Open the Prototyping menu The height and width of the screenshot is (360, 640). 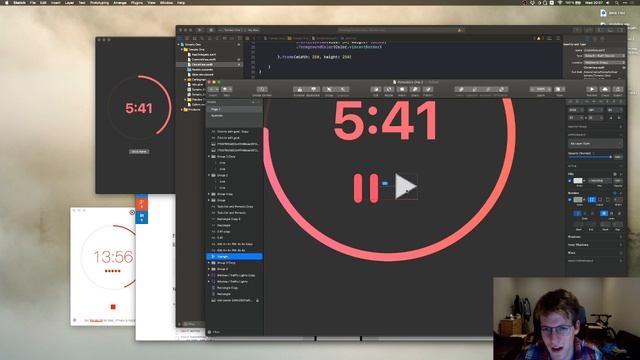pyautogui.click(x=99, y=2)
